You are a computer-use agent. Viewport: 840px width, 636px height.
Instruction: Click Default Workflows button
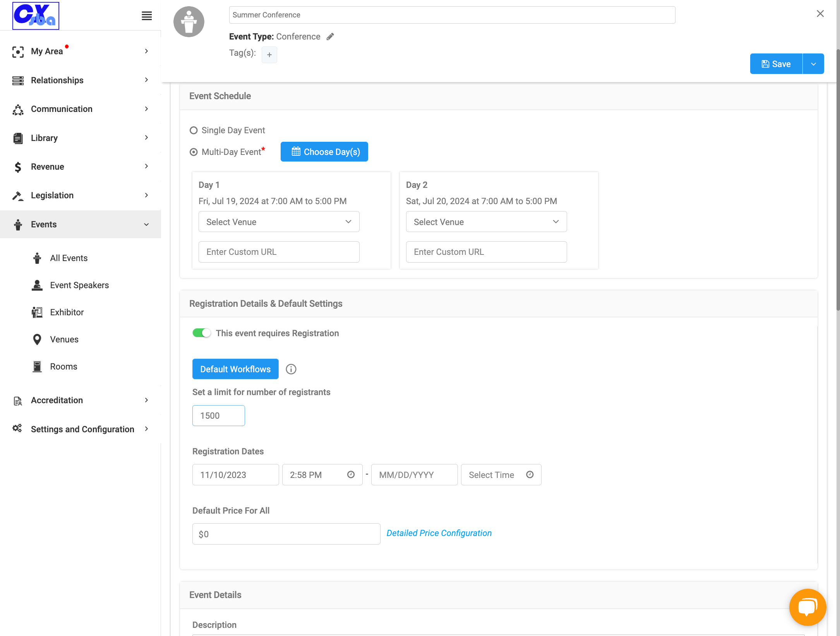[x=235, y=369]
